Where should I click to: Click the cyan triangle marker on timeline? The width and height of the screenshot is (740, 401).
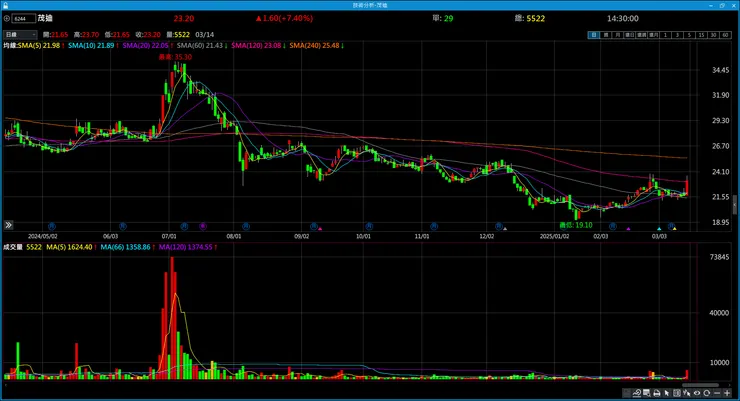659,229
